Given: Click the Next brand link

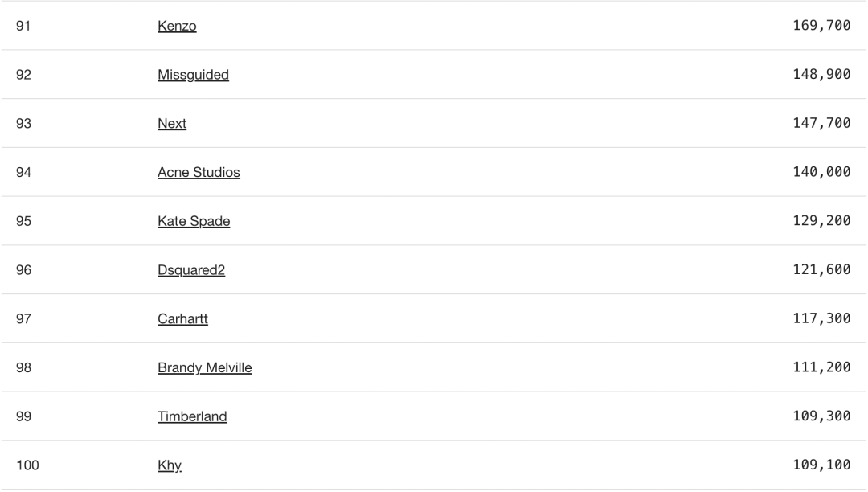Looking at the screenshot, I should 172,124.
